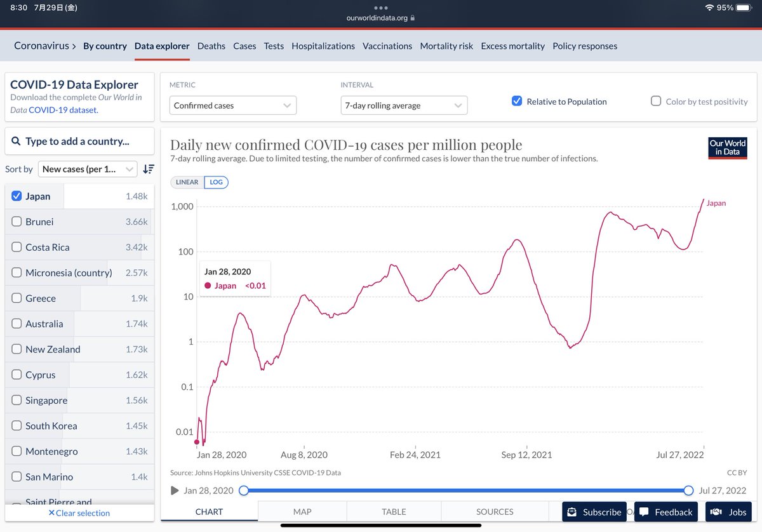Click the Feedback button
The width and height of the screenshot is (762, 532).
666,512
